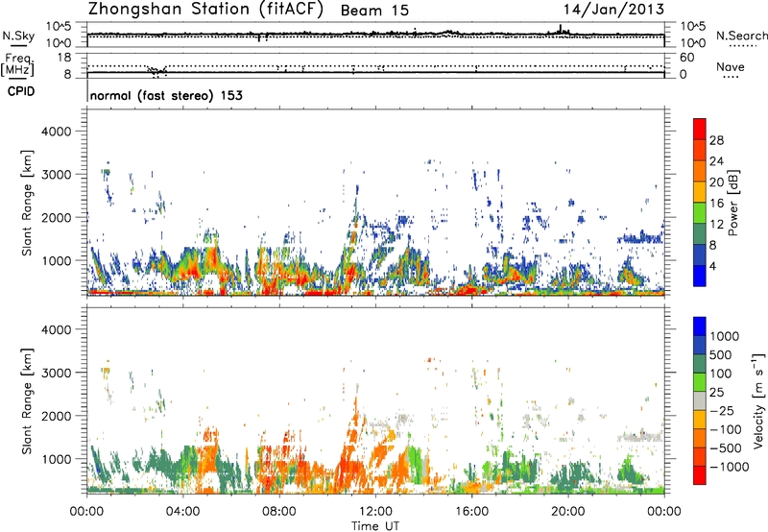Image resolution: width=768 pixels, height=532 pixels.
Task: Select the Beam 15 label
Action: tap(374, 11)
